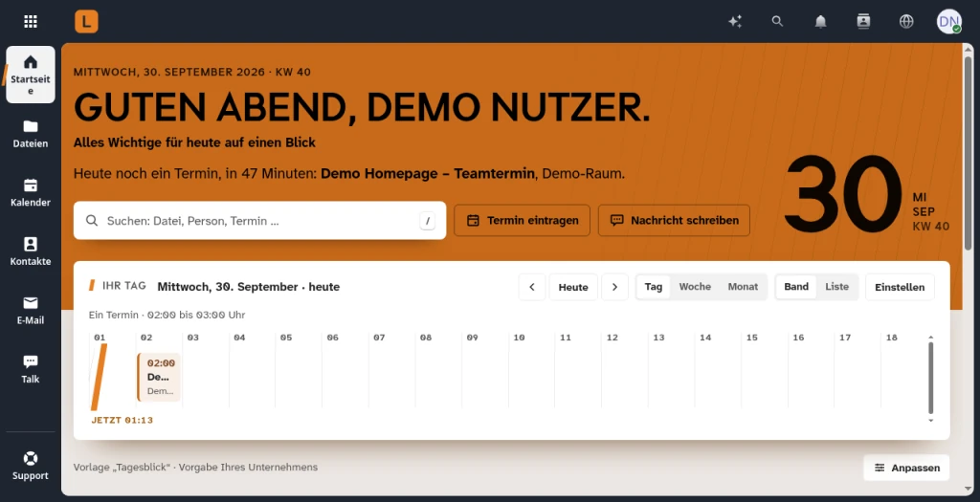Screen dimensions: 980x502
Task: Click the slash shortcut key badge
Action: coord(428,221)
